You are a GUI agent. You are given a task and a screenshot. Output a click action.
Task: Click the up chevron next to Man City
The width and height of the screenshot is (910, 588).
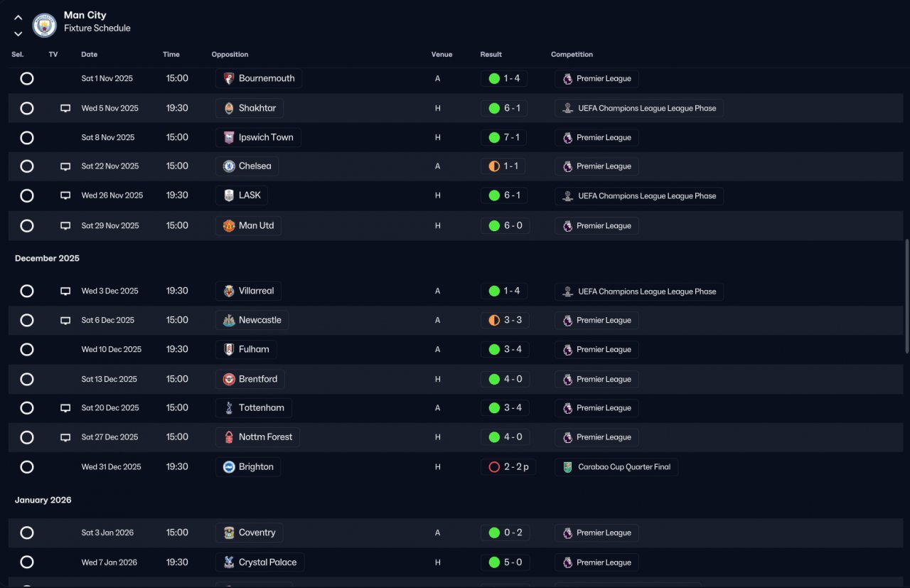[18, 18]
